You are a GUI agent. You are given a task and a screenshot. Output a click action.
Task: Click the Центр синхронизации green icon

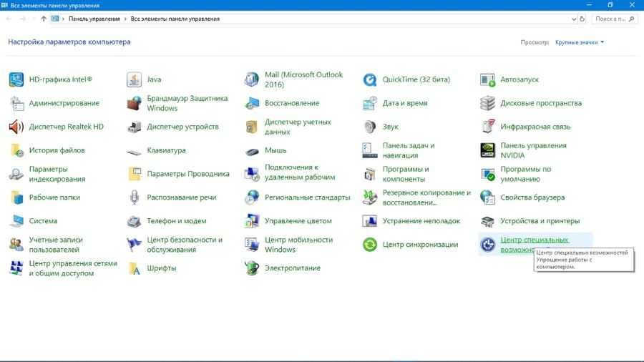tap(370, 245)
